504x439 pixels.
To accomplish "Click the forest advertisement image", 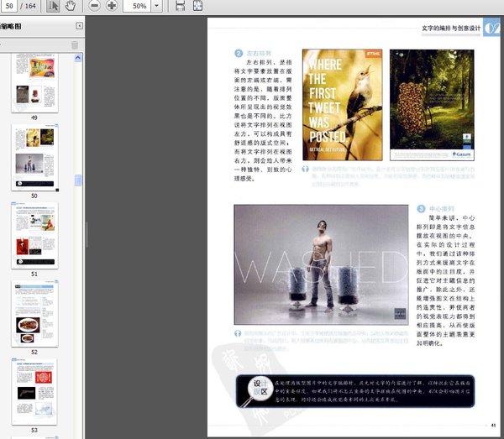I will tap(432, 105).
